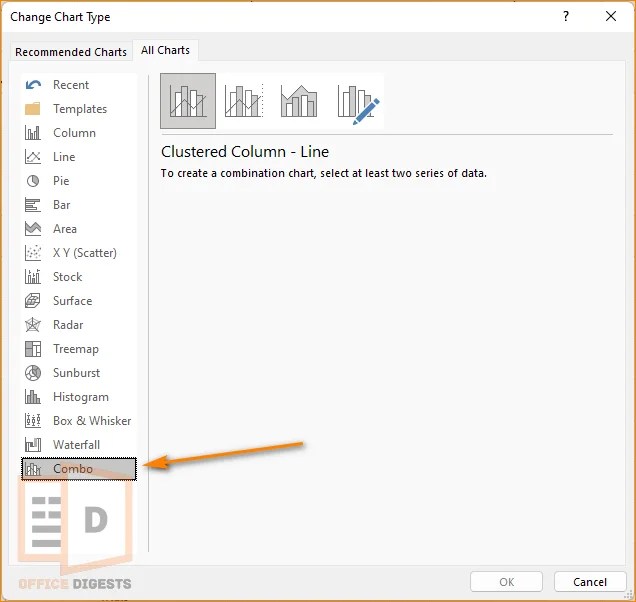The width and height of the screenshot is (636, 602).
Task: Click the Combo label in the list
Action: 73,469
